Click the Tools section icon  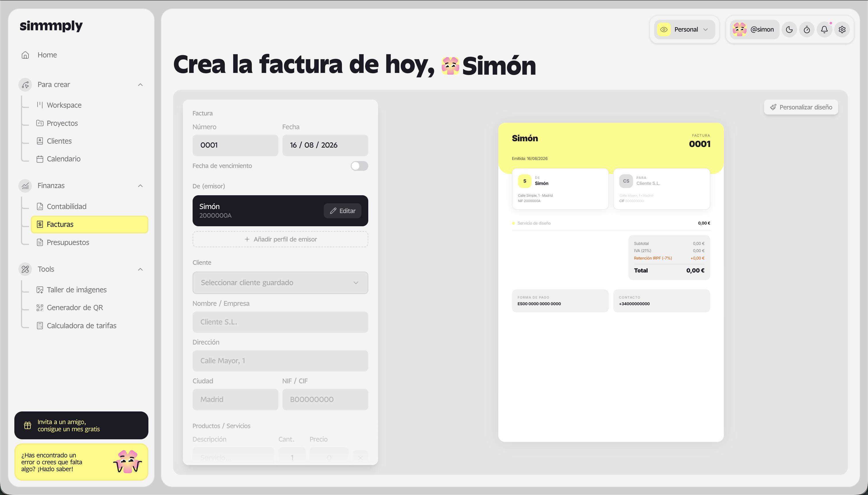point(25,269)
